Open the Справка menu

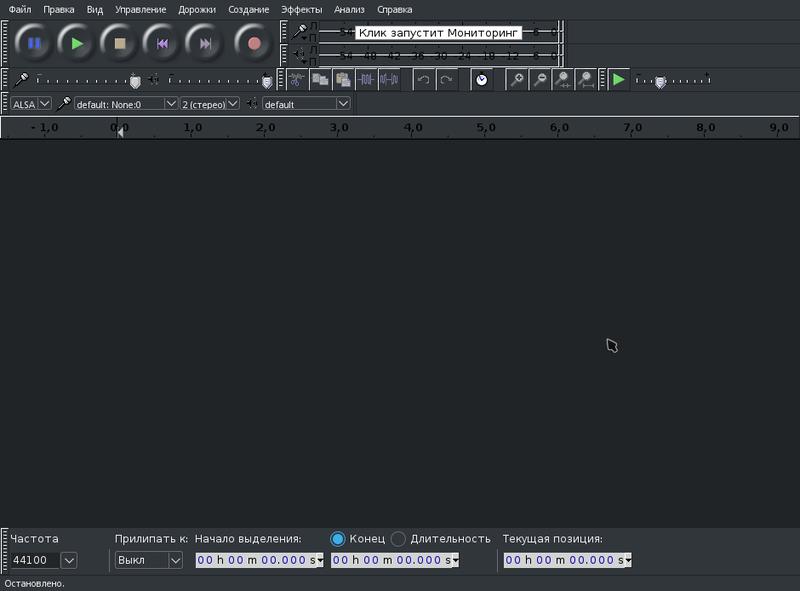(x=394, y=10)
